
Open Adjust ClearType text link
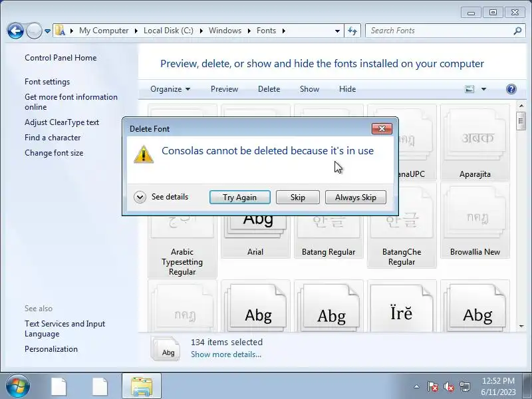tap(62, 122)
